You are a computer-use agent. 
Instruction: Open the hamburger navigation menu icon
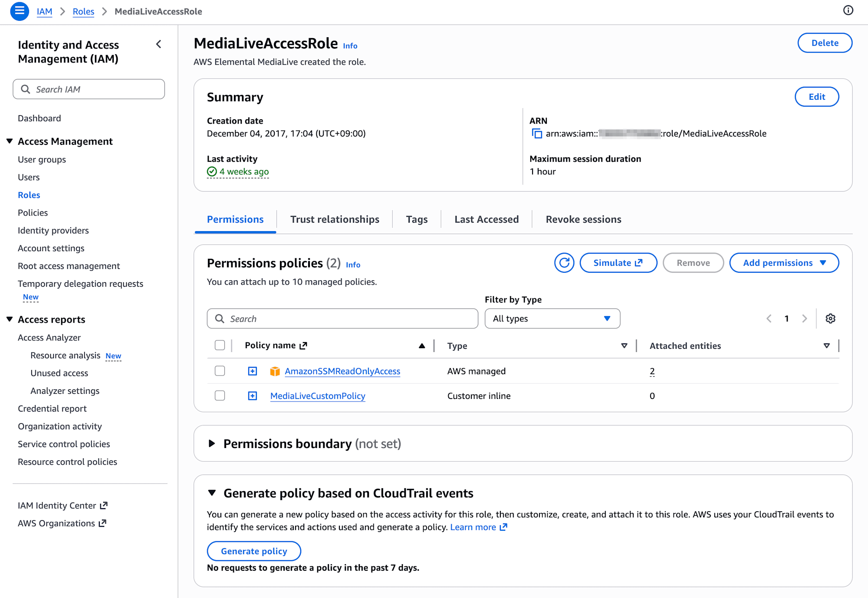click(x=20, y=11)
